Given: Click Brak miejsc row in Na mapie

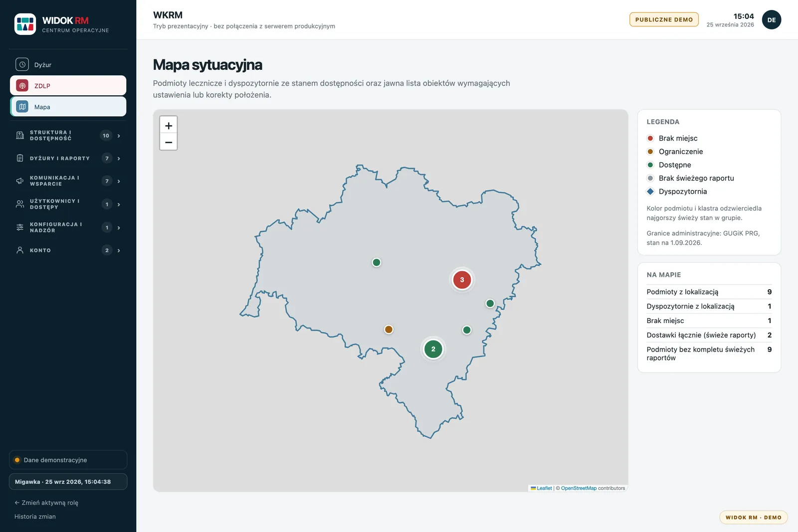Looking at the screenshot, I should (x=709, y=321).
